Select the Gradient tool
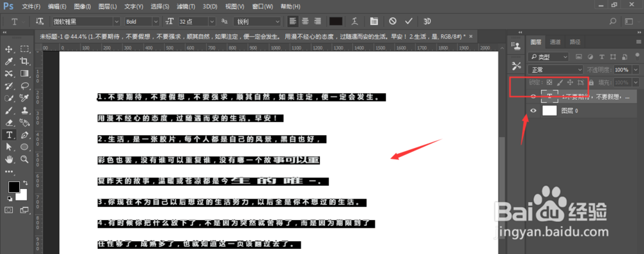This screenshot has height=254, width=644. point(24,74)
